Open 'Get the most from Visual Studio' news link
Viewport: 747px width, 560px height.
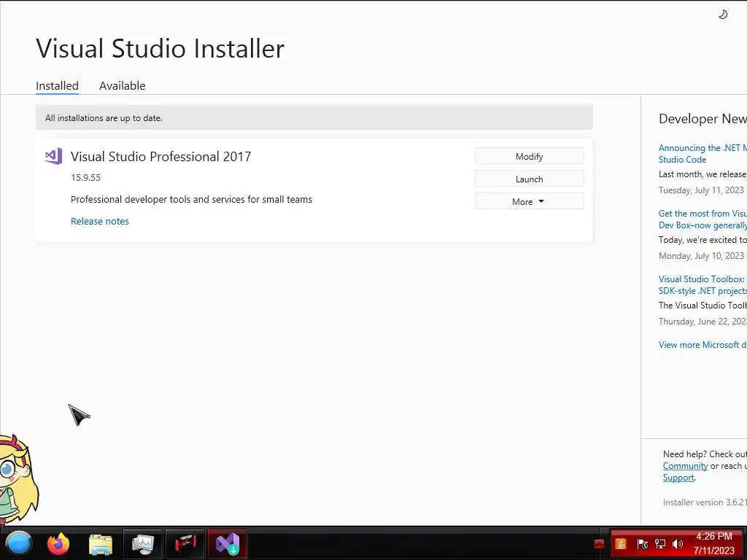point(703,219)
